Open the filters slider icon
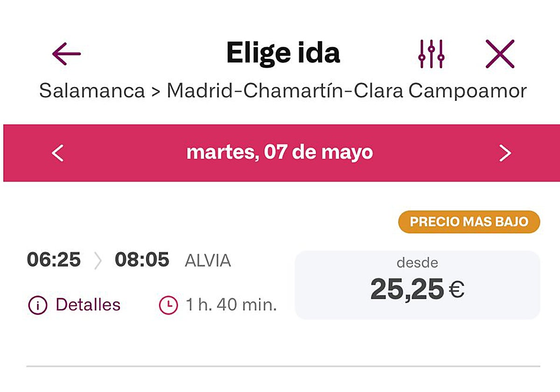This screenshot has width=560, height=392. click(x=431, y=54)
